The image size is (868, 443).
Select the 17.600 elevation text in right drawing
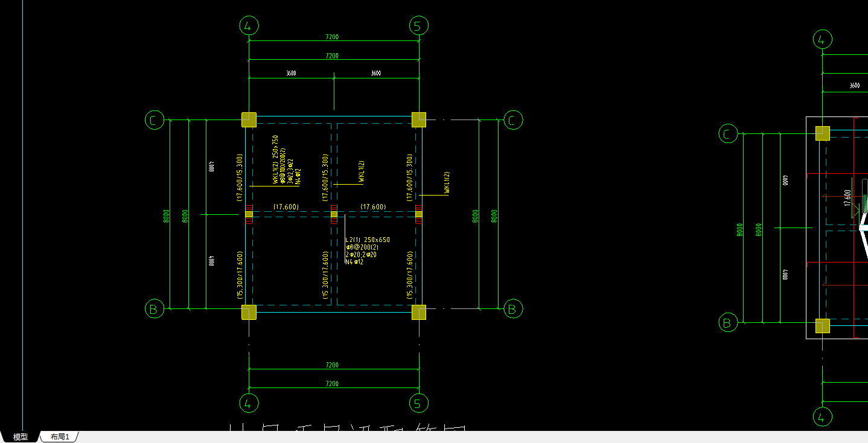click(847, 198)
